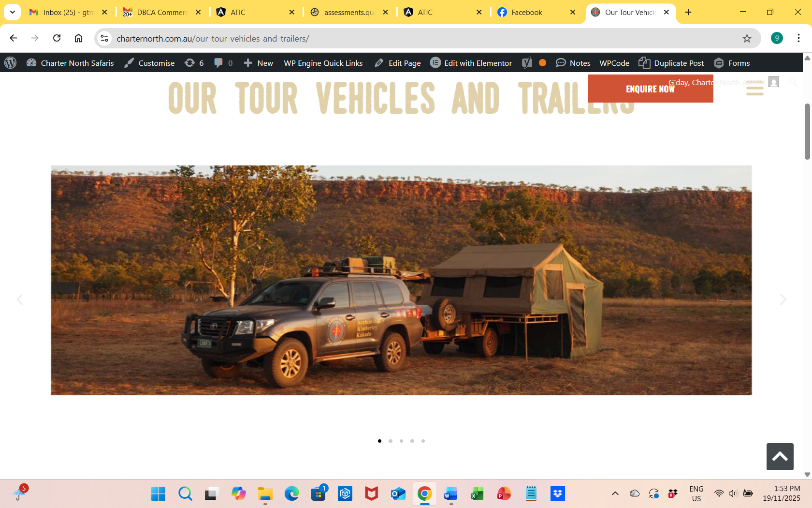Bookmark this page with the star icon
Image resolution: width=812 pixels, height=508 pixels.
point(747,38)
